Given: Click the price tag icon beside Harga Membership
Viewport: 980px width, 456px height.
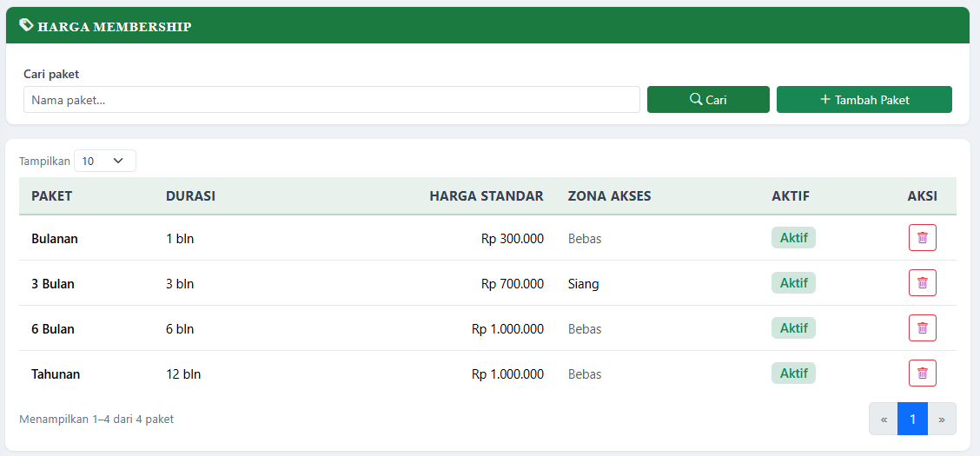Looking at the screenshot, I should (26, 25).
